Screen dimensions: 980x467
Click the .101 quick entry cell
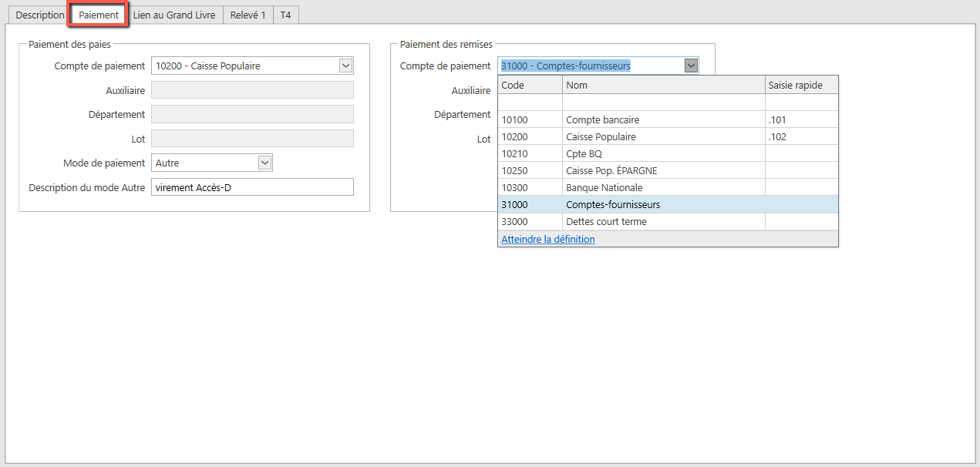(x=801, y=119)
